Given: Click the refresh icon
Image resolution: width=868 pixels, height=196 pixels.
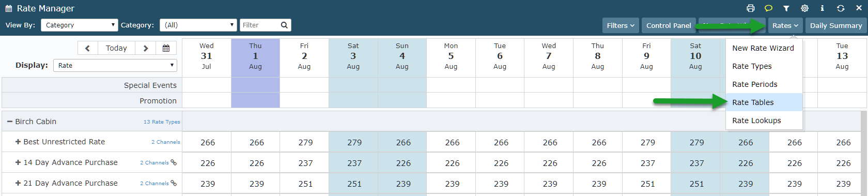Looking at the screenshot, I should click(x=841, y=8).
